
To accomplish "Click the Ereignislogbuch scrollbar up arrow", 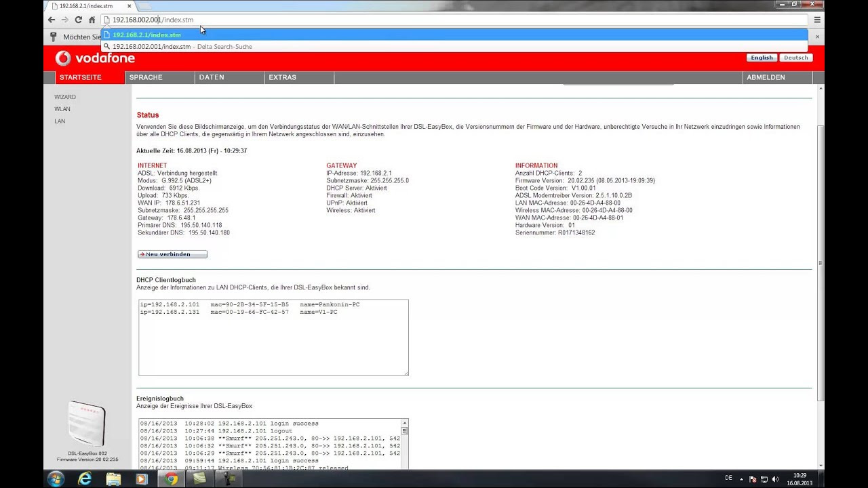I will point(405,423).
